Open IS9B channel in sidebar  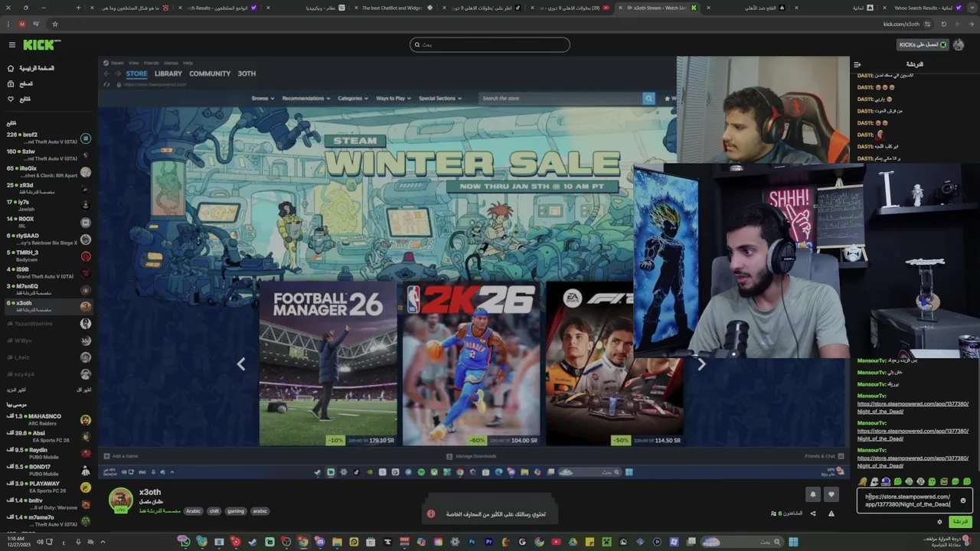point(49,273)
